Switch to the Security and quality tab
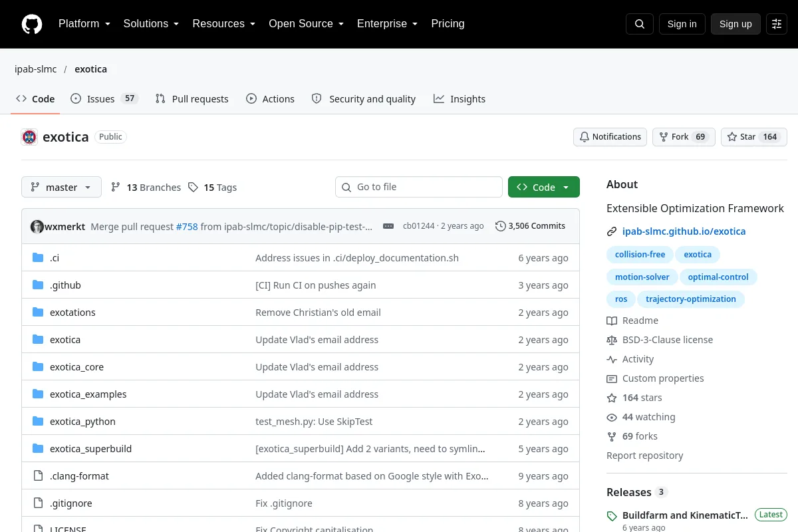798x532 pixels. click(364, 99)
